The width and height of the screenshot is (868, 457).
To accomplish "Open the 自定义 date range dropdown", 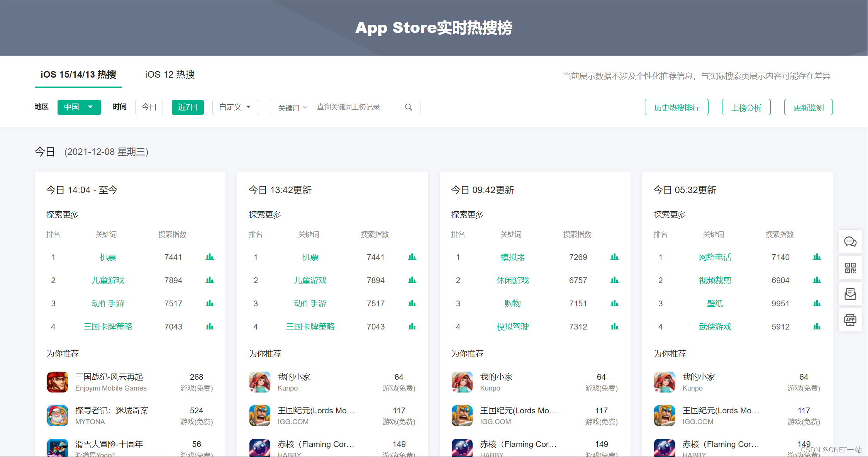I will pos(235,107).
